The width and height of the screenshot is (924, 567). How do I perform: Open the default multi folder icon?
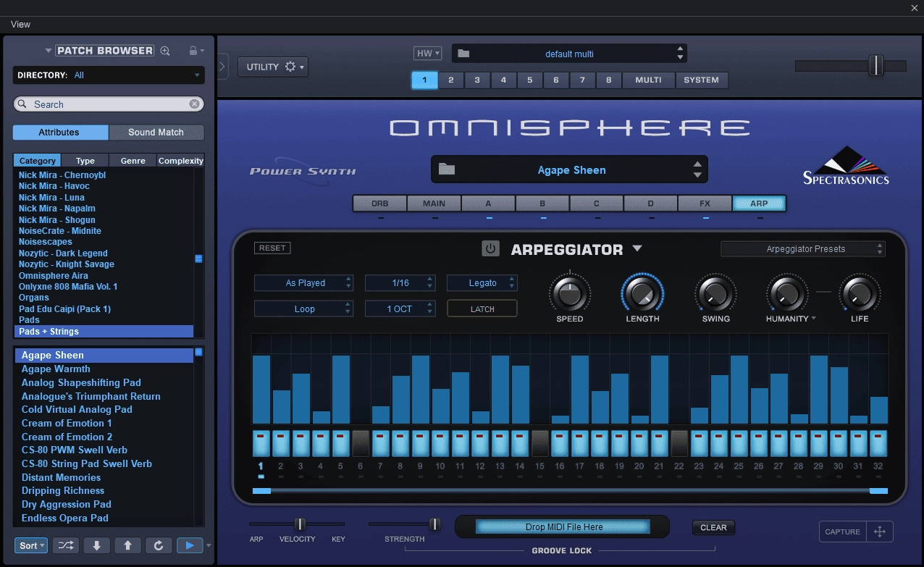463,54
